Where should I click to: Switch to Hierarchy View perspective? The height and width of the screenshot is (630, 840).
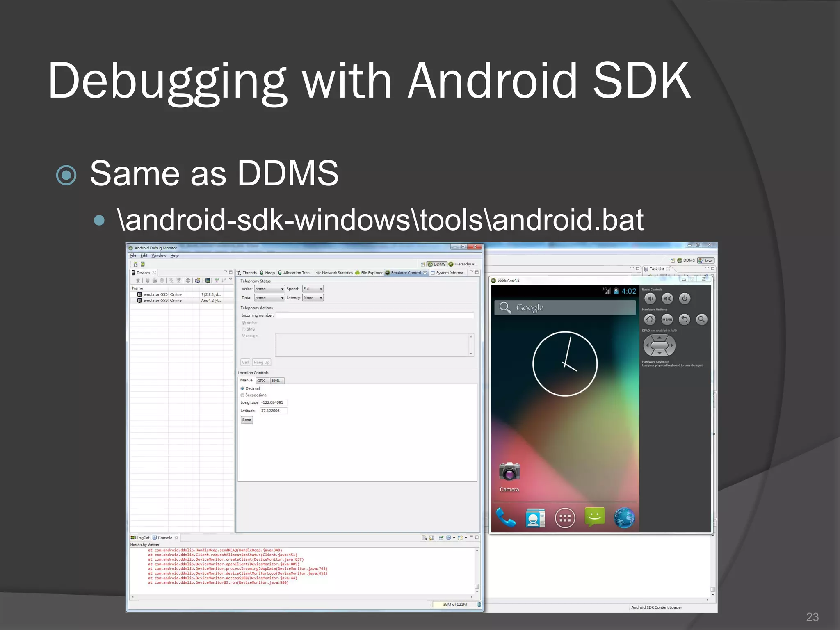coord(463,264)
